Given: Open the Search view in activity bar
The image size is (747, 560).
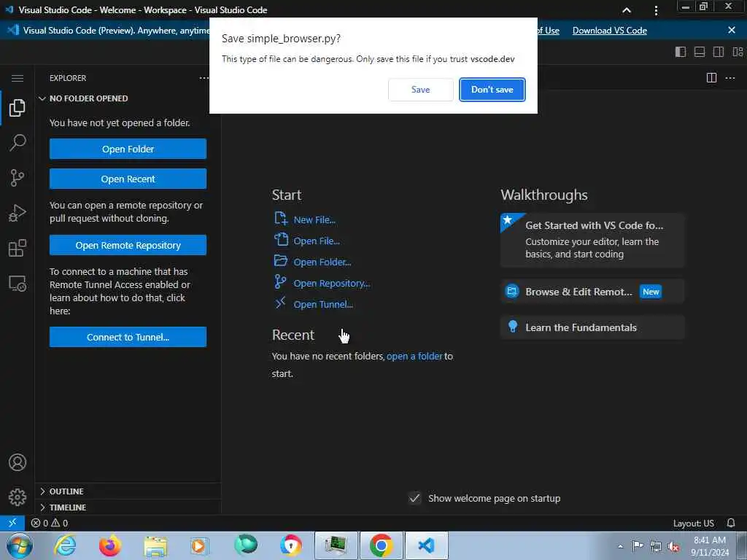Looking at the screenshot, I should point(18,142).
